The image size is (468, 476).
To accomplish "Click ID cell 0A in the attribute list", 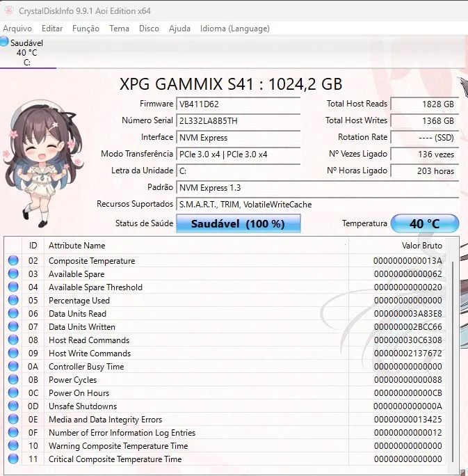I will [33, 367].
